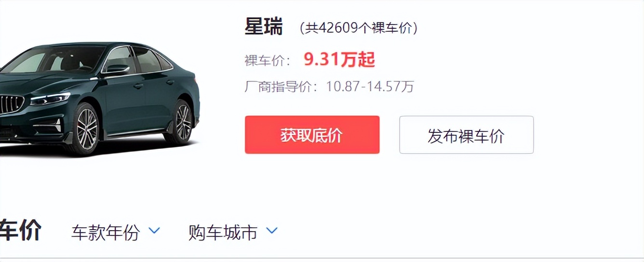Click the car's windshield
644x262 pixels.
click(x=54, y=59)
